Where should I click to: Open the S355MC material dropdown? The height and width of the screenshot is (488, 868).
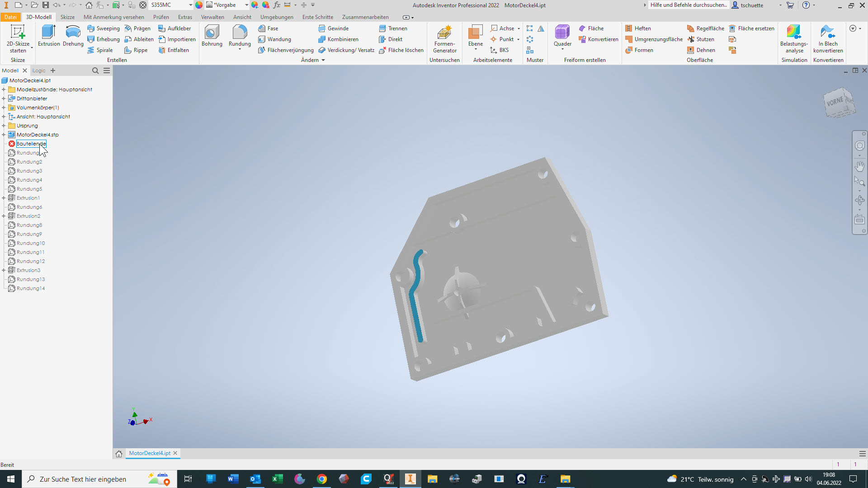pos(190,5)
